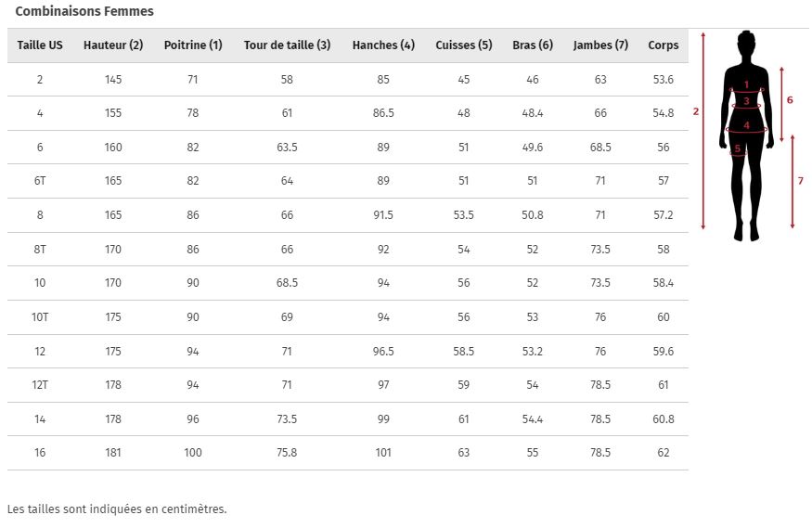Click the Taille US column header
This screenshot has height=528, width=812.
click(40, 45)
